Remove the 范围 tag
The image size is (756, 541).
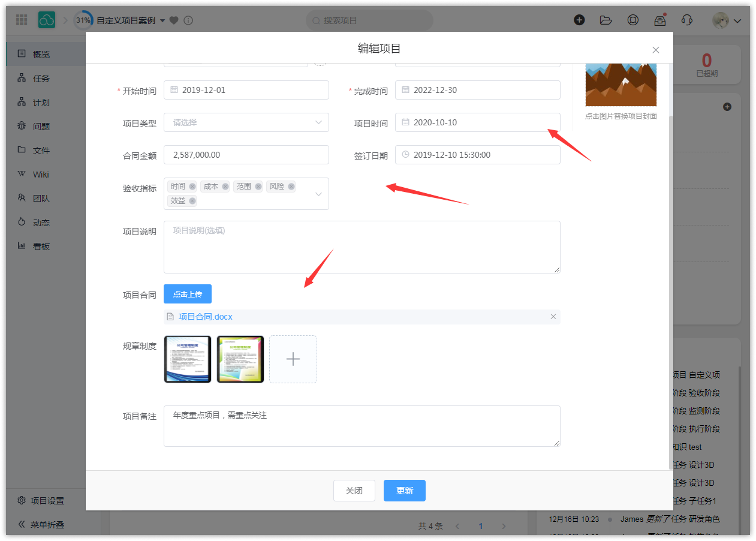point(258,187)
